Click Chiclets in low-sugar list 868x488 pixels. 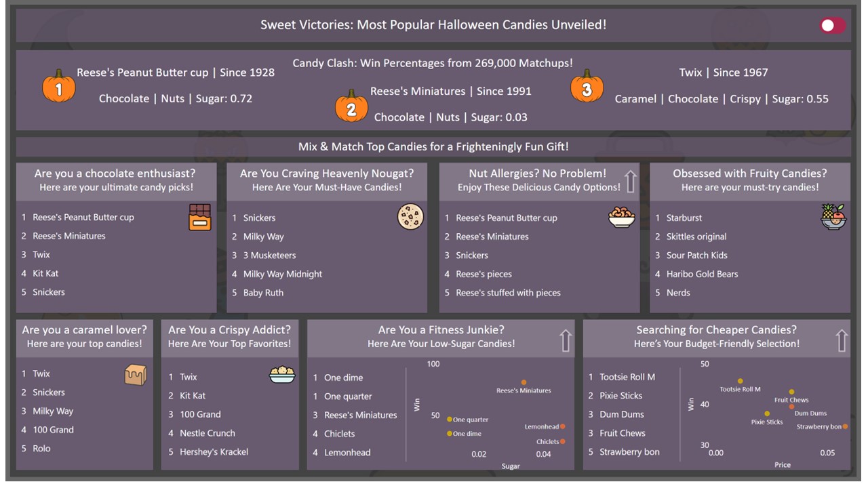339,434
